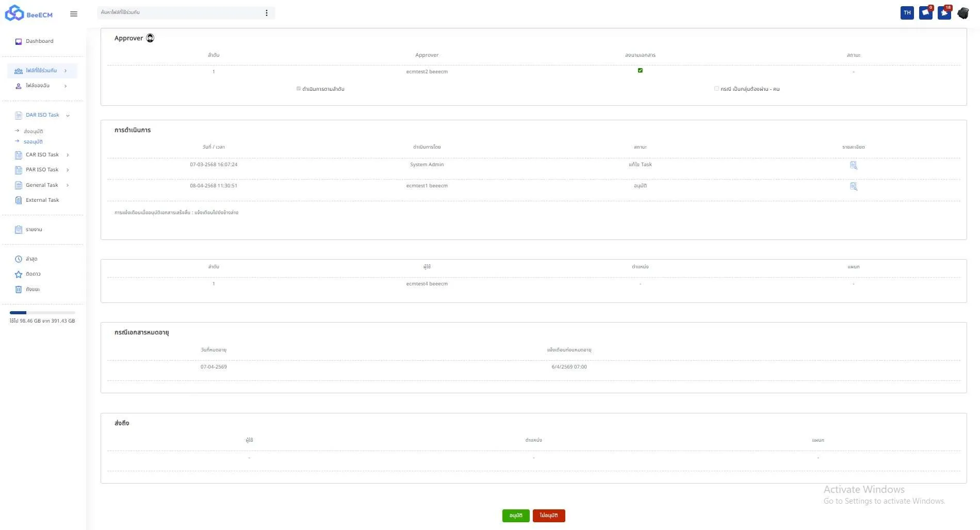Viewport: 980px width, 530px height.
Task: View details of System Admin action
Action: coord(853,165)
